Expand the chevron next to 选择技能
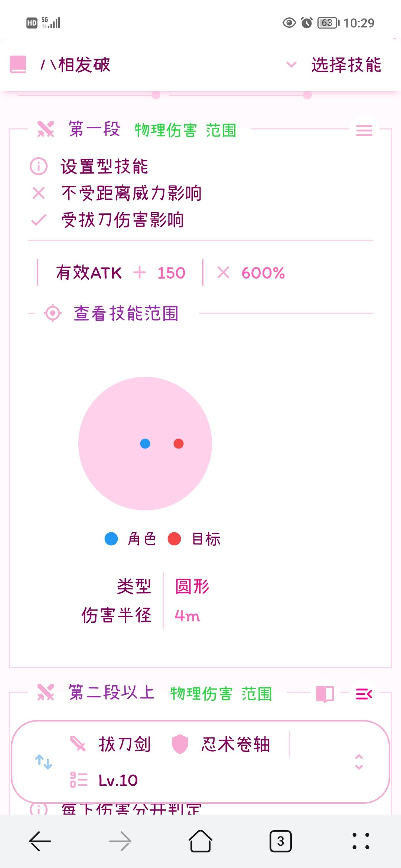401x868 pixels. pyautogui.click(x=291, y=65)
